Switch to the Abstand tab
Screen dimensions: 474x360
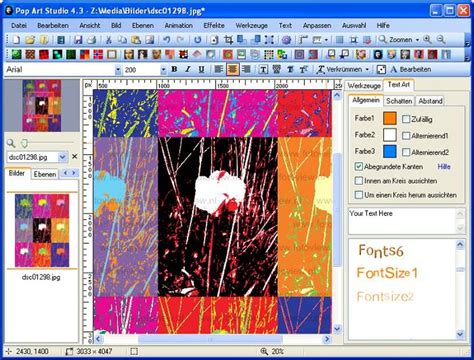(x=430, y=101)
